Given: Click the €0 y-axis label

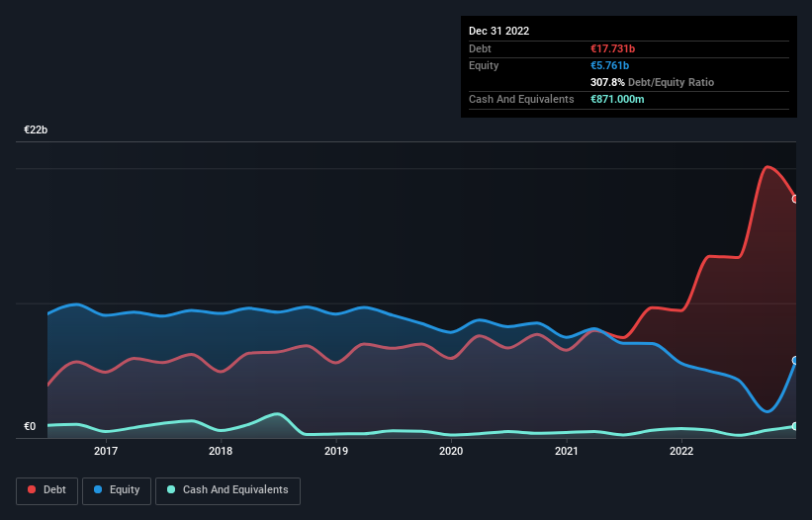Looking at the screenshot, I should (x=30, y=426).
